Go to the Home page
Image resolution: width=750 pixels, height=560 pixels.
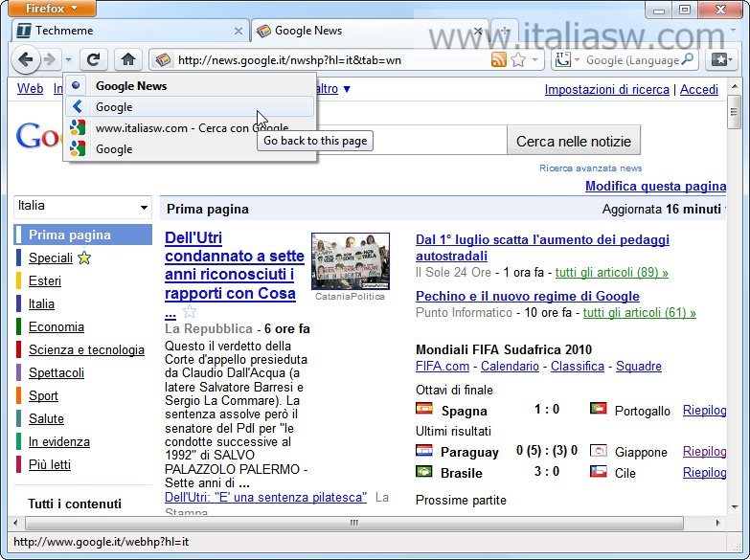[x=128, y=59]
